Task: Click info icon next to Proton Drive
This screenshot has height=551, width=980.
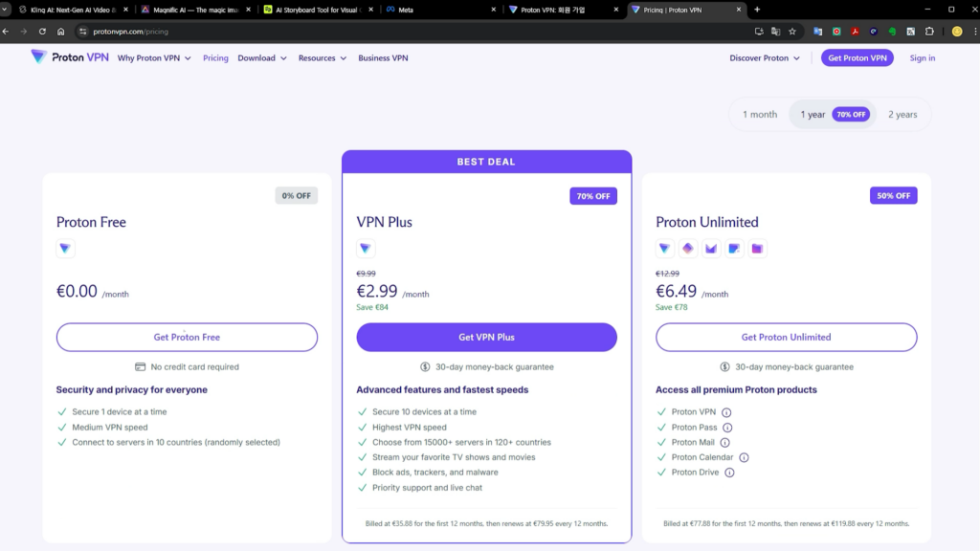Action: coord(729,473)
